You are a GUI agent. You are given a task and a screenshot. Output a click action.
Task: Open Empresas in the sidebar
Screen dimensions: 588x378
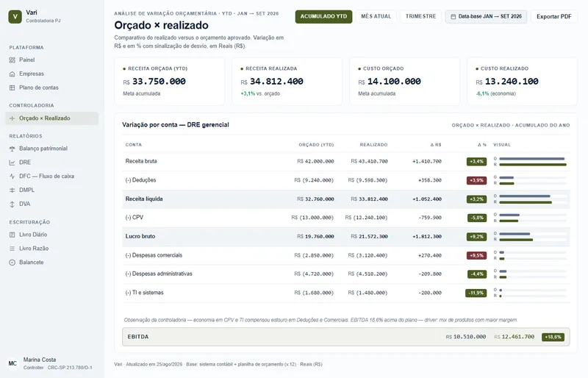(51, 74)
